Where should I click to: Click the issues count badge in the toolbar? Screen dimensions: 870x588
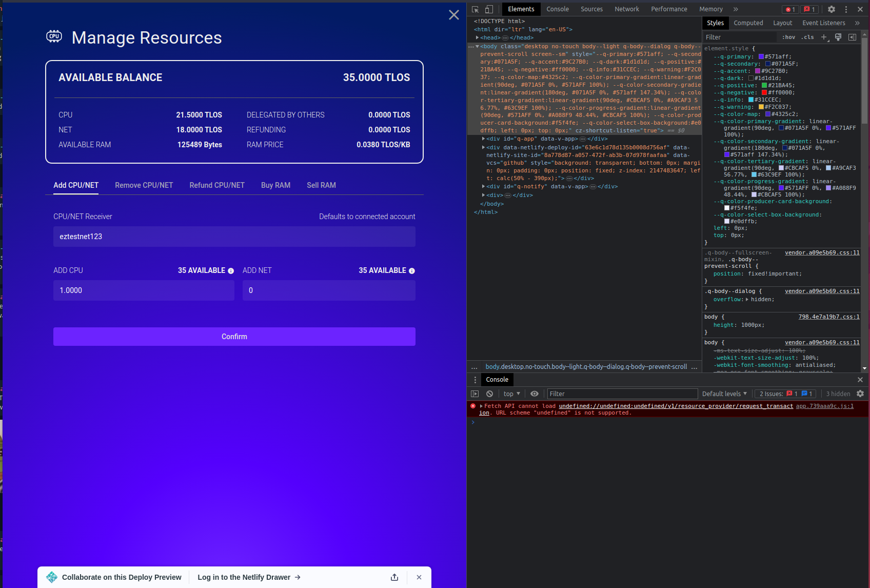[810, 9]
